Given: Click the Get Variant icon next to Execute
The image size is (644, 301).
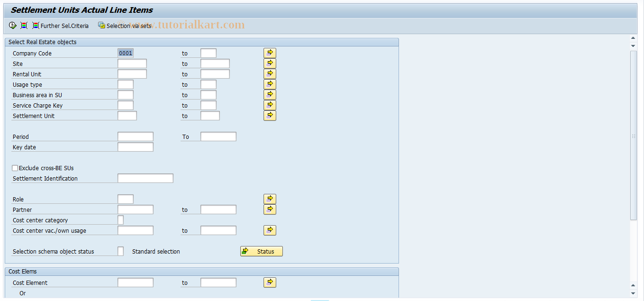Looking at the screenshot, I should tap(24, 26).
